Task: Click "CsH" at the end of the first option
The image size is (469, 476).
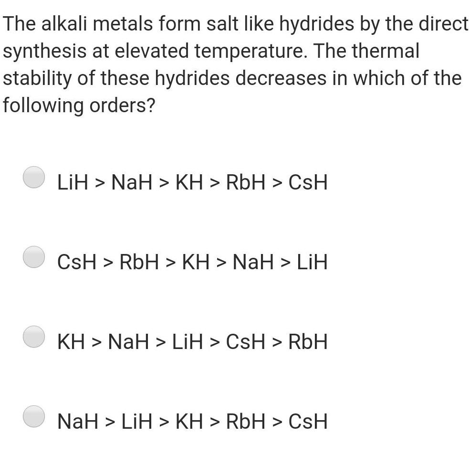Action: pyautogui.click(x=308, y=182)
